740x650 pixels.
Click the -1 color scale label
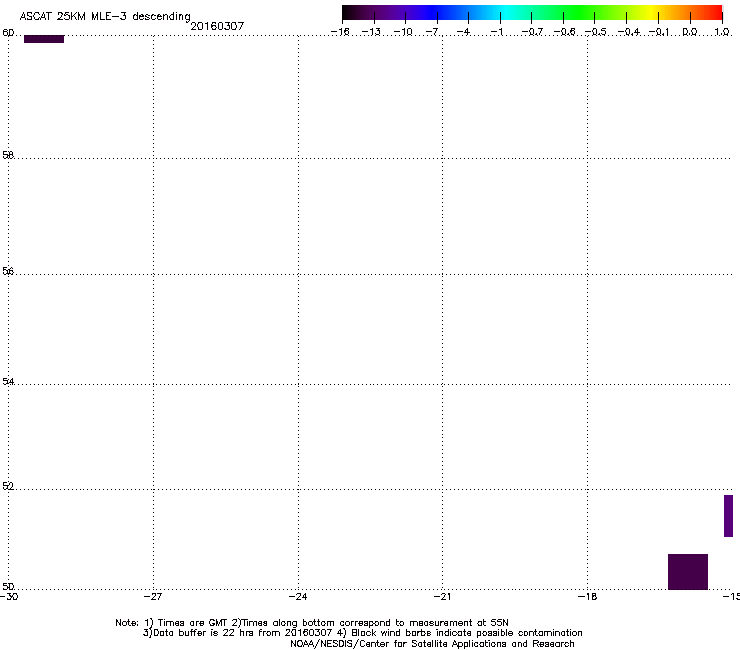click(x=496, y=32)
